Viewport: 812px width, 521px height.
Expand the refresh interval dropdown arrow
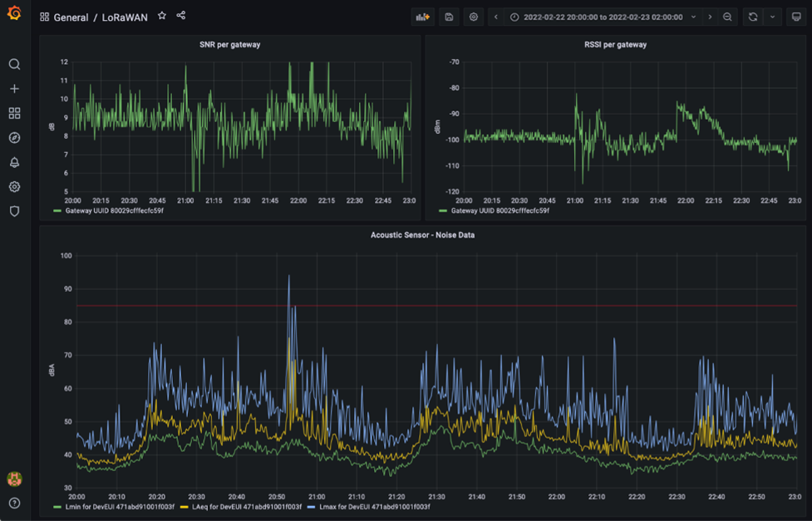coord(773,17)
